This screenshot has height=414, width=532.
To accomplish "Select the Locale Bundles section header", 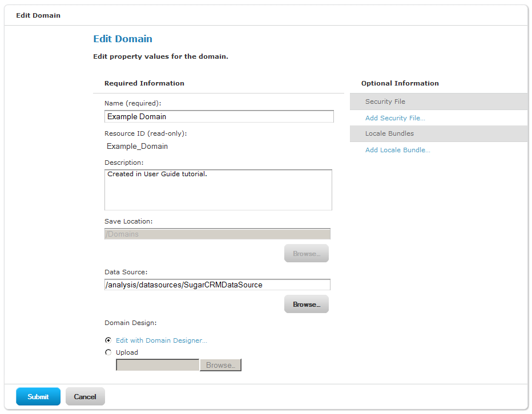I will pos(439,133).
